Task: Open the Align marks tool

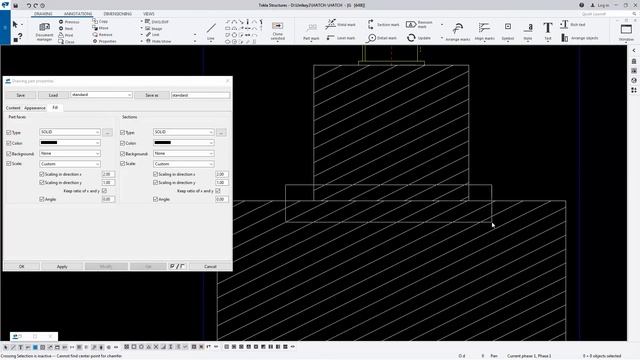Action: click(x=484, y=31)
